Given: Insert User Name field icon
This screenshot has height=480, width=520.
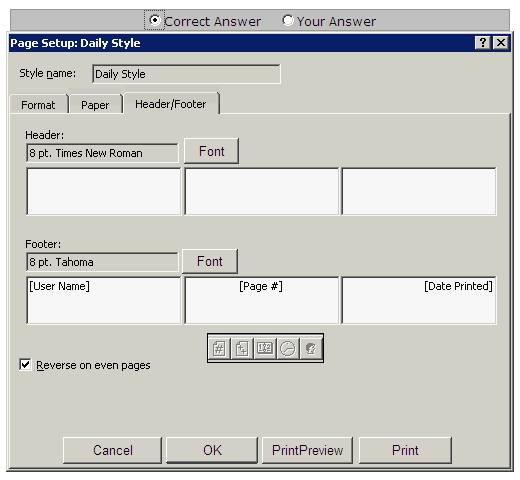Looking at the screenshot, I should 311,349.
